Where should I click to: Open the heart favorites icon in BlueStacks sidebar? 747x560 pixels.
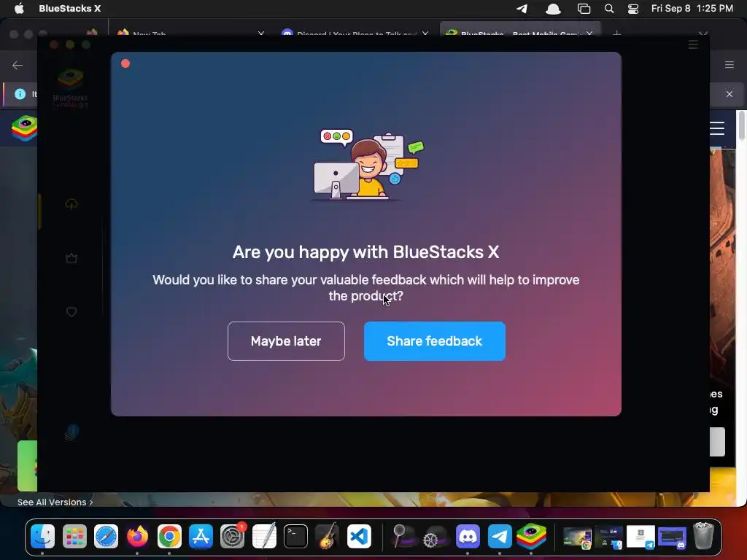[x=71, y=312]
